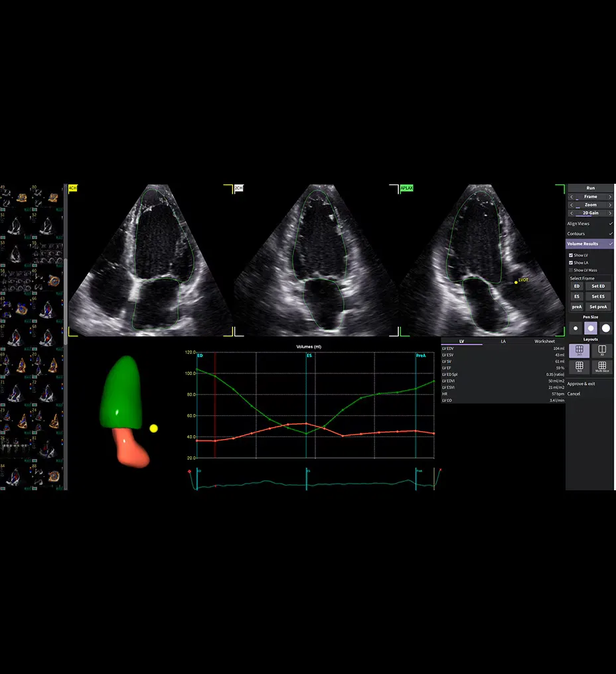This screenshot has height=674, width=616.
Task: Expand the Align Views section
Action: tap(590, 224)
